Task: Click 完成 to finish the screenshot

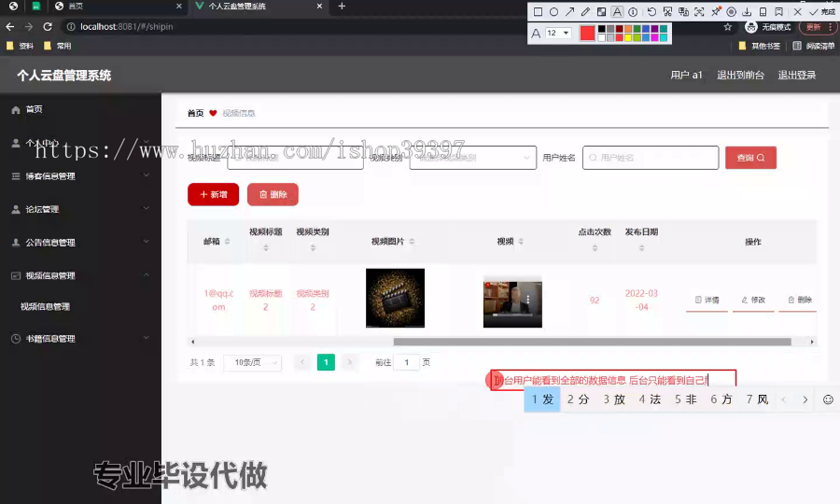Action: pos(823,12)
